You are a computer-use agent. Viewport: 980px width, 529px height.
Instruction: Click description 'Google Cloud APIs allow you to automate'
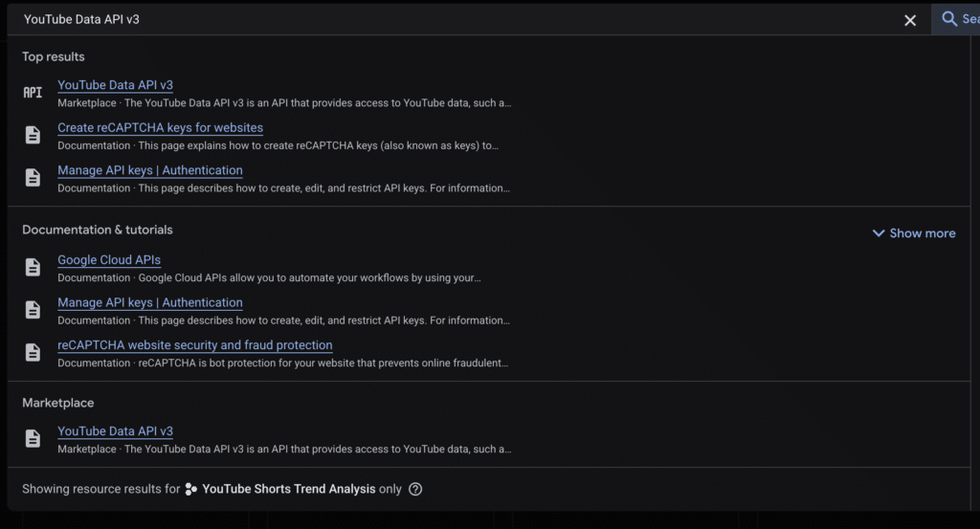pyautogui.click(x=309, y=278)
